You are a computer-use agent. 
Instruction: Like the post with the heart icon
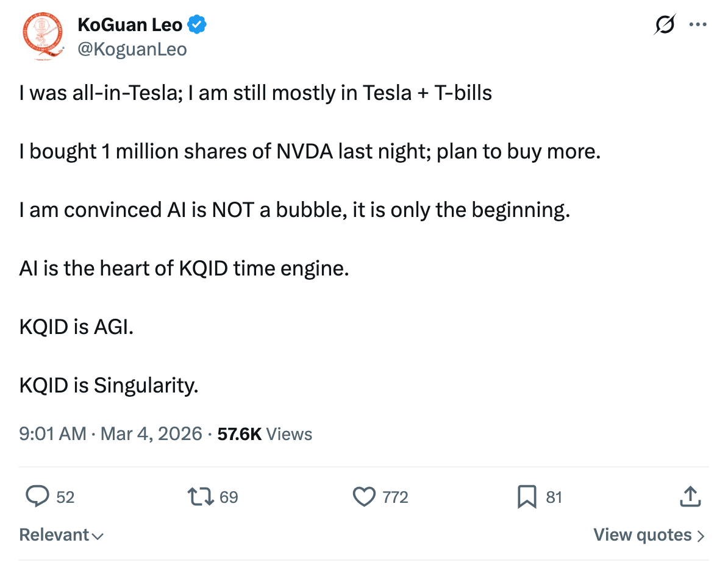365,497
